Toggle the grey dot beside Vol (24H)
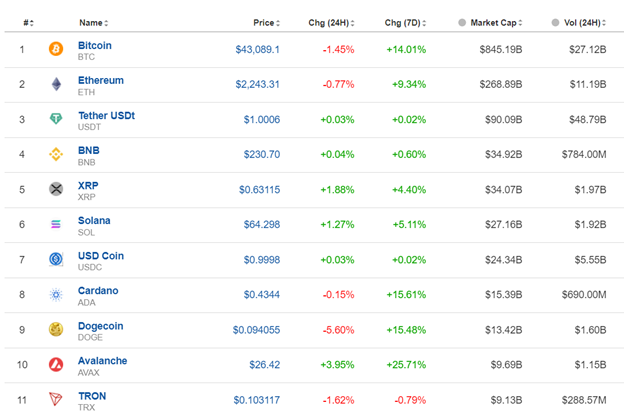 pyautogui.click(x=556, y=23)
